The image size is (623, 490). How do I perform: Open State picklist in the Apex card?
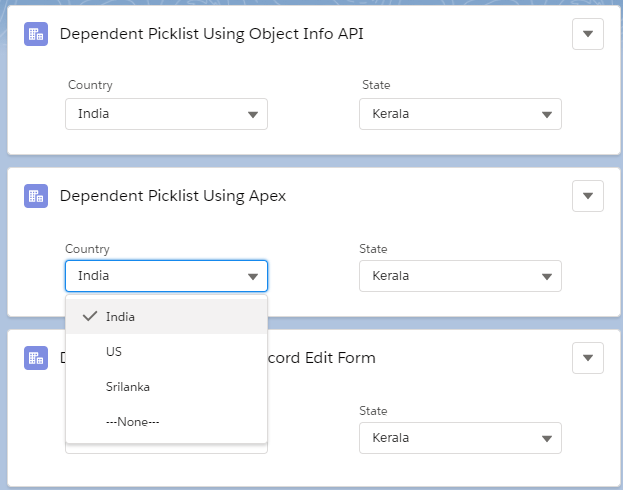pyautogui.click(x=460, y=276)
